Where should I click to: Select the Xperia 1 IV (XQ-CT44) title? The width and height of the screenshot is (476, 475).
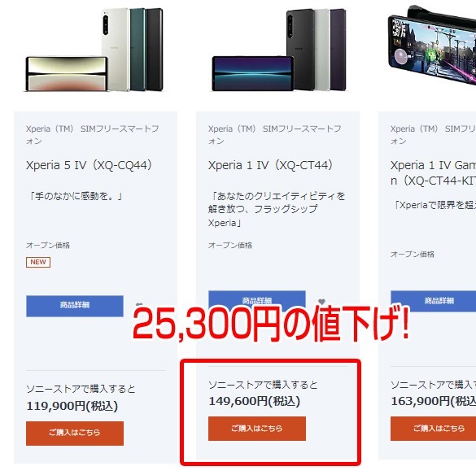click(x=270, y=165)
